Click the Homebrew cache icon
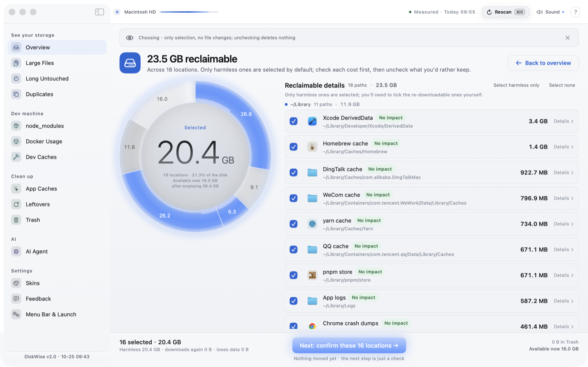 [312, 147]
